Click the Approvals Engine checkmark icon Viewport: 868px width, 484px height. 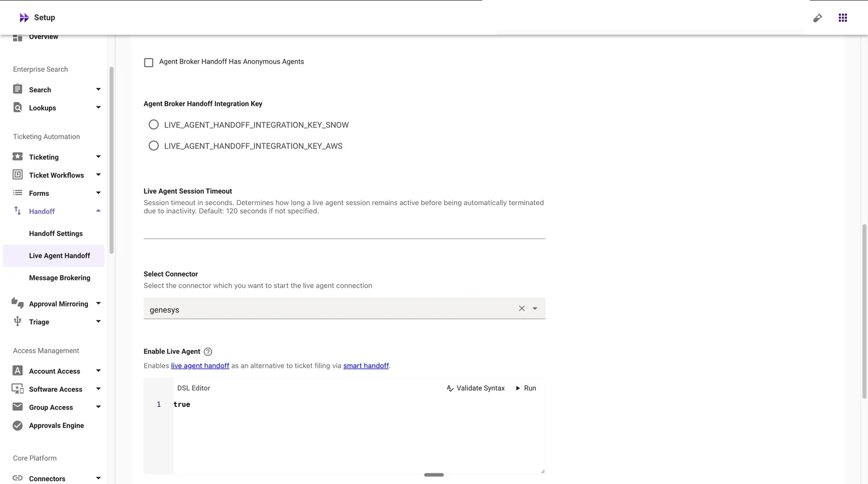18,425
